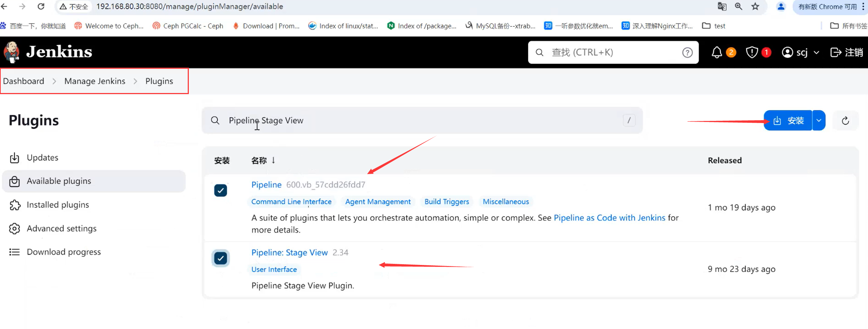Image resolution: width=868 pixels, height=329 pixels.
Task: Open the 所有书签 all bookmarks folder
Action: tap(848, 26)
